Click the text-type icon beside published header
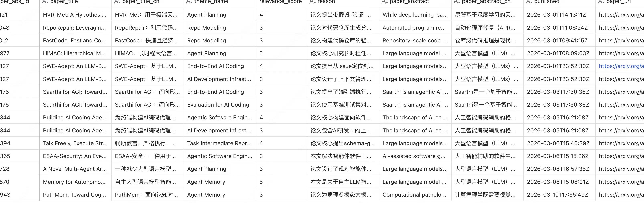The width and height of the screenshot is (644, 203). click(529, 2)
